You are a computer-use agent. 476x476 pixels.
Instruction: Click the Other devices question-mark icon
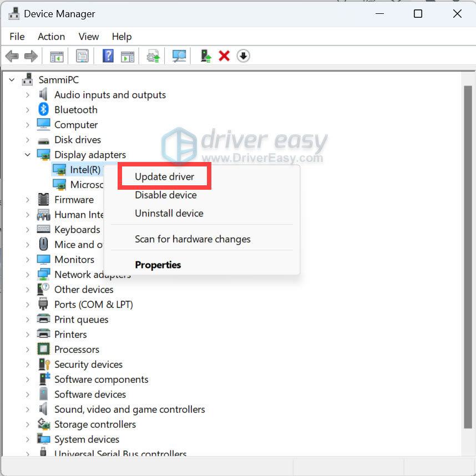pos(43,289)
